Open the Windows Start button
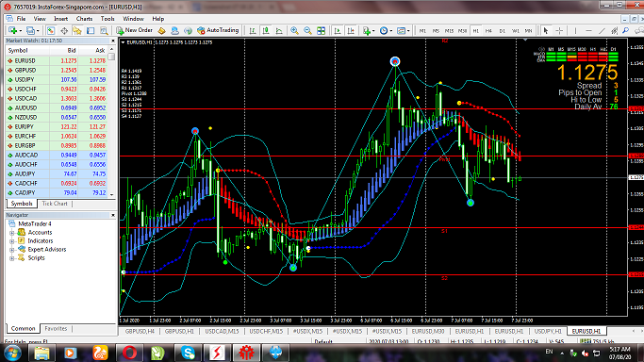The height and width of the screenshot is (362, 644). [13, 353]
